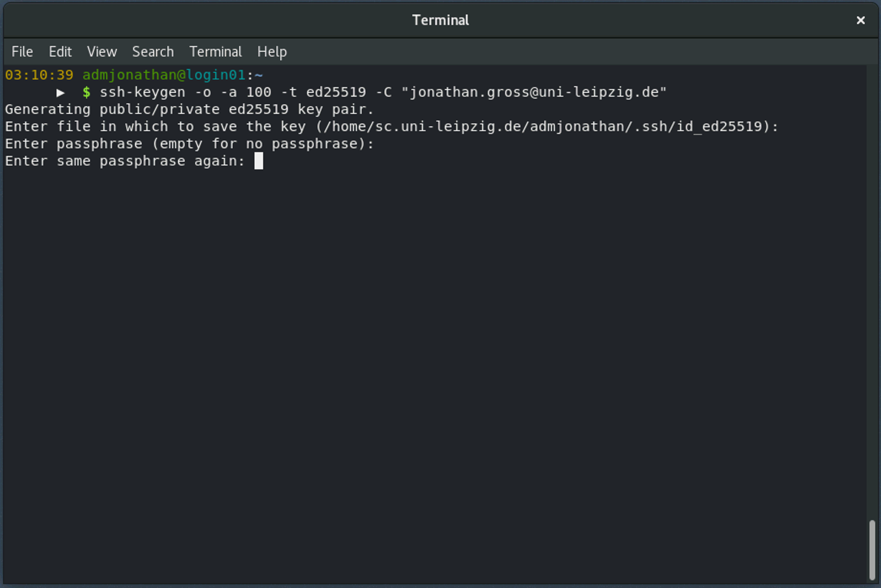Screen dimensions: 881x588
Task: Click the ssh-keygen command word
Action: [x=143, y=92]
